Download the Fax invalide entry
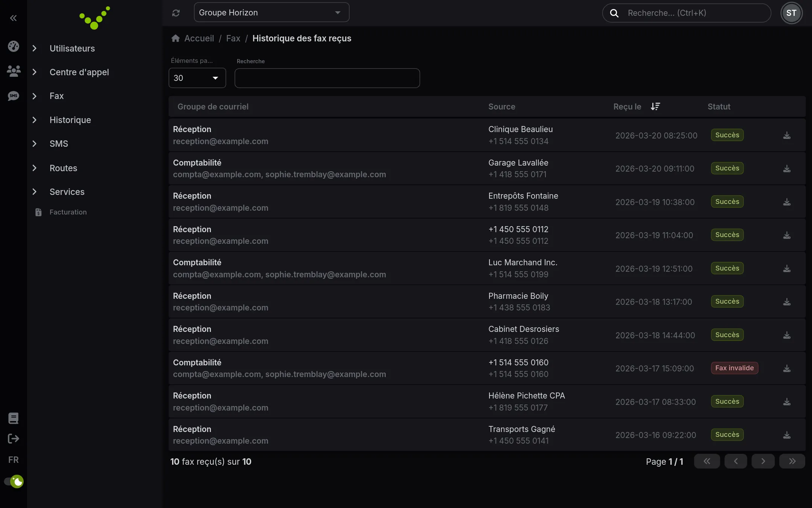Viewport: 812px width, 508px height. 787,368
